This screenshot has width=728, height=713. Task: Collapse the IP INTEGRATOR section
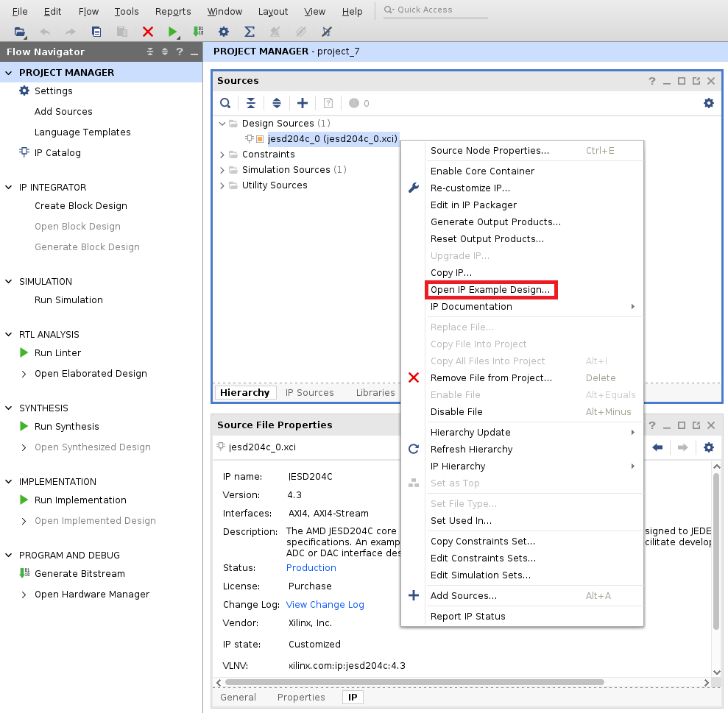[x=8, y=187]
